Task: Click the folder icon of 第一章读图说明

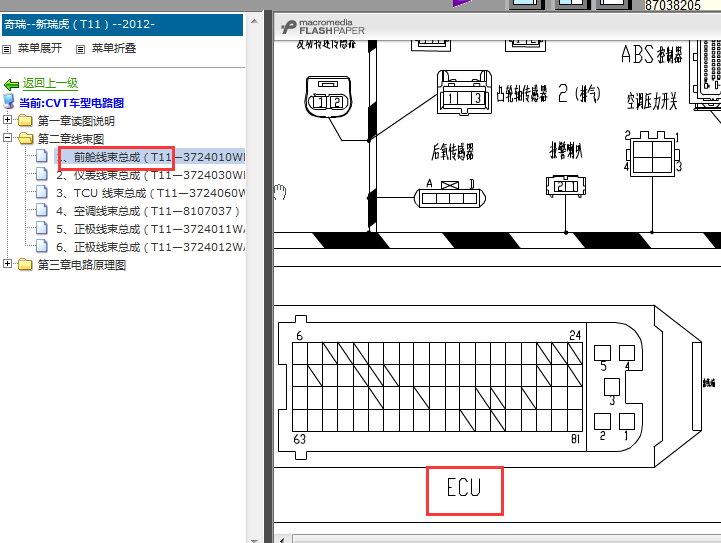Action: (25, 121)
